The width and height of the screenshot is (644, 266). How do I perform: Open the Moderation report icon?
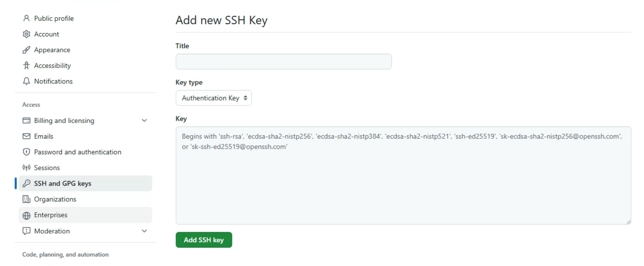[x=26, y=231]
